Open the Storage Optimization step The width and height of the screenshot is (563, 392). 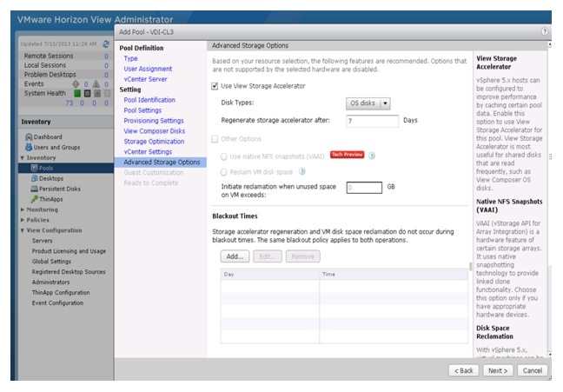[154, 142]
